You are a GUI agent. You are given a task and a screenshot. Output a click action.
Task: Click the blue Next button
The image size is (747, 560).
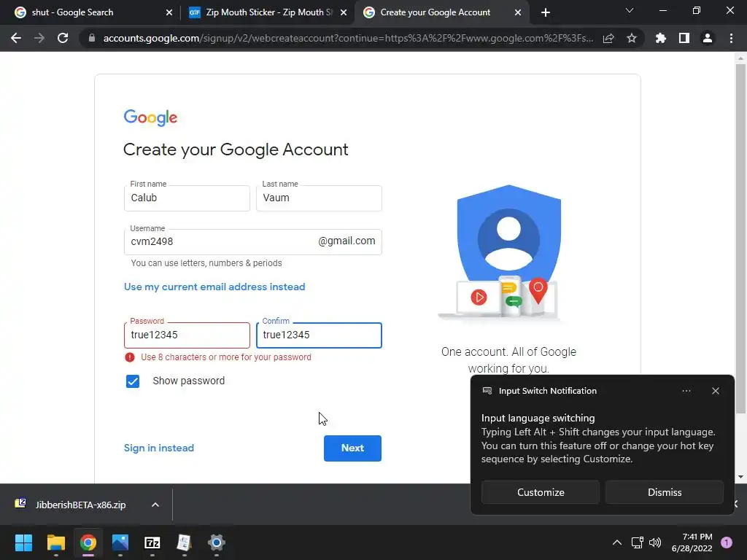point(352,448)
